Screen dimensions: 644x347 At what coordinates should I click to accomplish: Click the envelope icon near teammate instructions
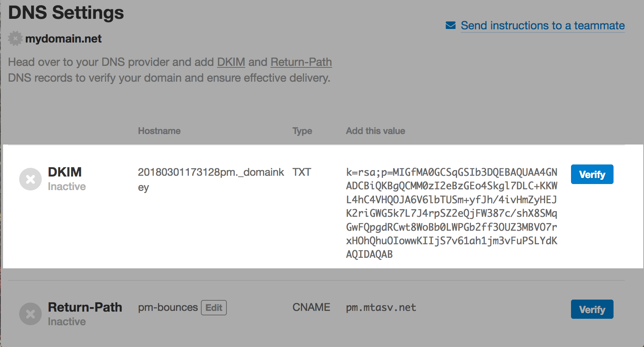pyautogui.click(x=450, y=25)
